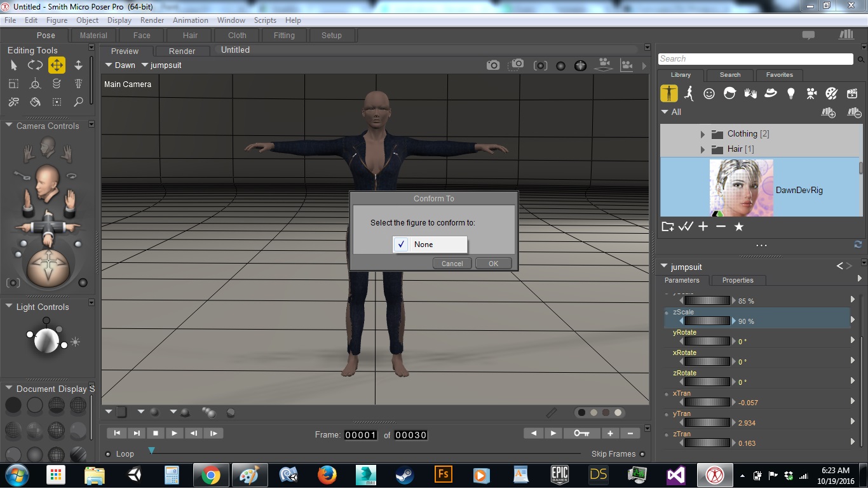Open the Materials library category
This screenshot has height=503, width=868.
point(831,94)
